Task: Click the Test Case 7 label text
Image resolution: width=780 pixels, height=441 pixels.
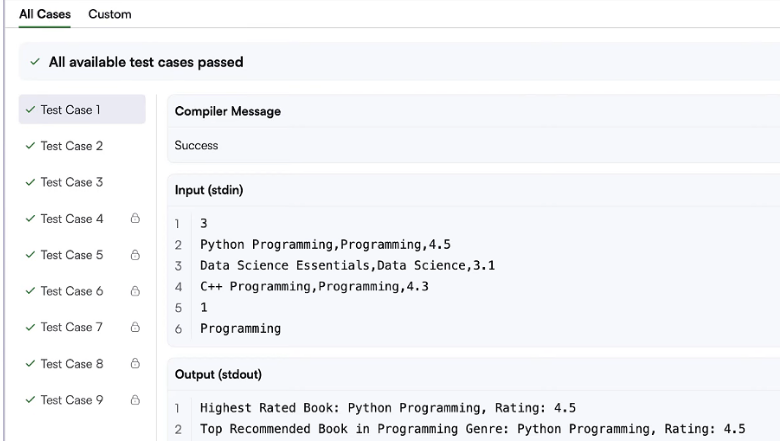Action: pyautogui.click(x=71, y=328)
